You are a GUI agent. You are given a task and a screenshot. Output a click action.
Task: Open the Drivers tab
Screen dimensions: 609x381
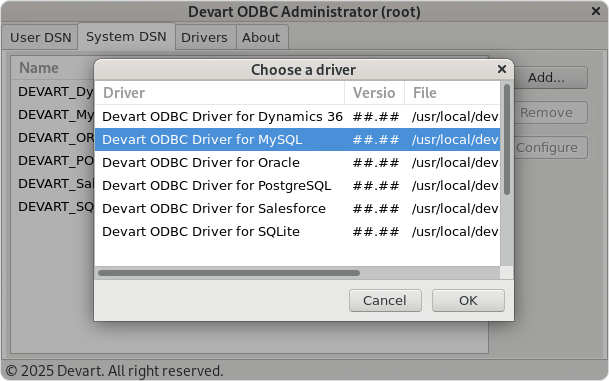point(205,38)
